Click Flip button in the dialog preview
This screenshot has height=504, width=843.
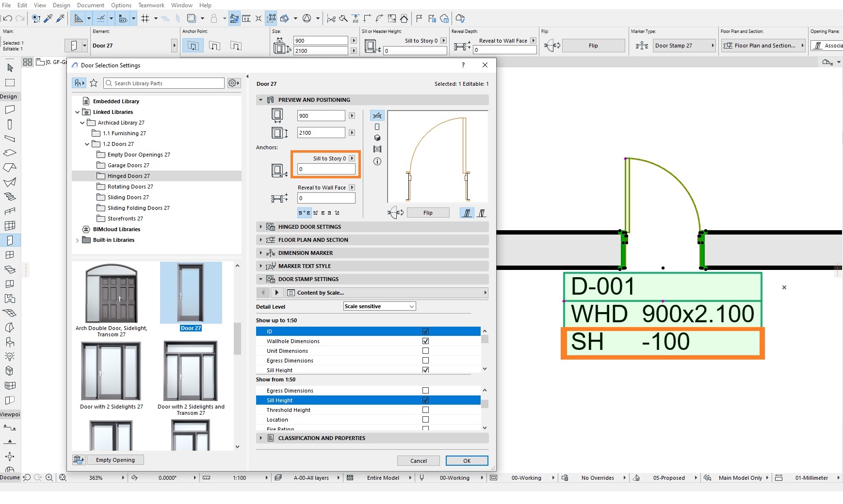[428, 213]
